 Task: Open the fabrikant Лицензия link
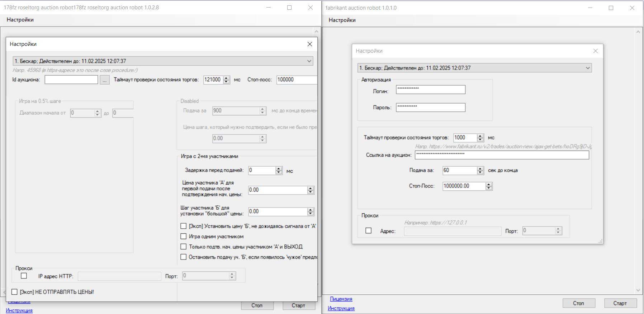pyautogui.click(x=341, y=299)
